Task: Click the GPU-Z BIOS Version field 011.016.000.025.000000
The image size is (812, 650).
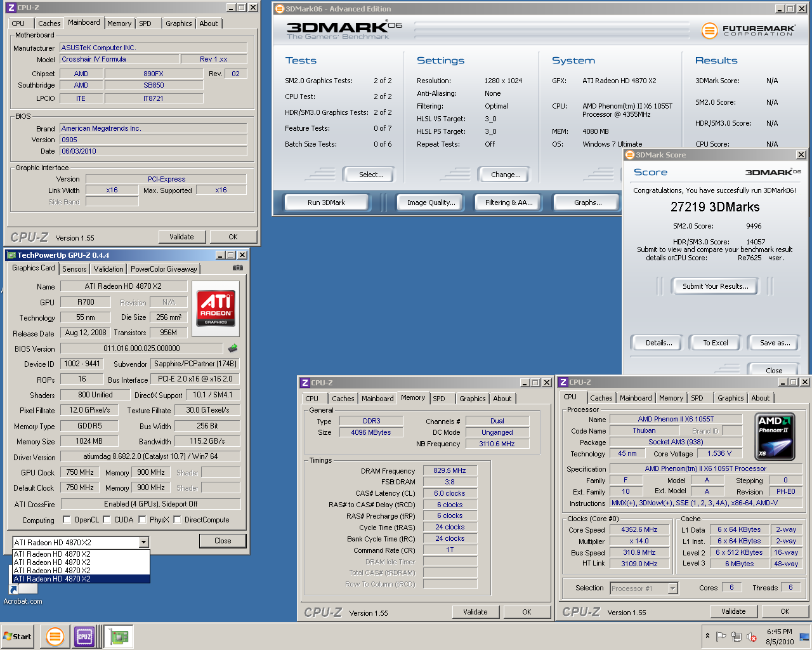Action: click(x=141, y=348)
